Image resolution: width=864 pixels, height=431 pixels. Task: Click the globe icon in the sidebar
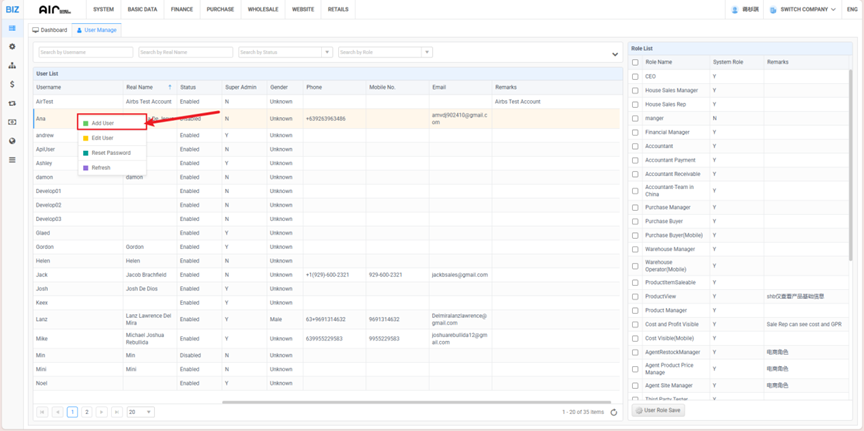point(12,141)
